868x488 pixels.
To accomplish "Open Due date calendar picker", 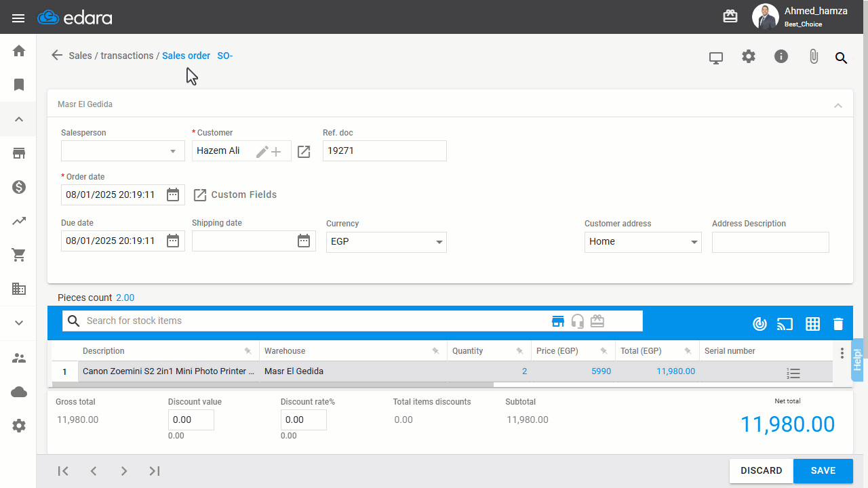I will tap(173, 241).
